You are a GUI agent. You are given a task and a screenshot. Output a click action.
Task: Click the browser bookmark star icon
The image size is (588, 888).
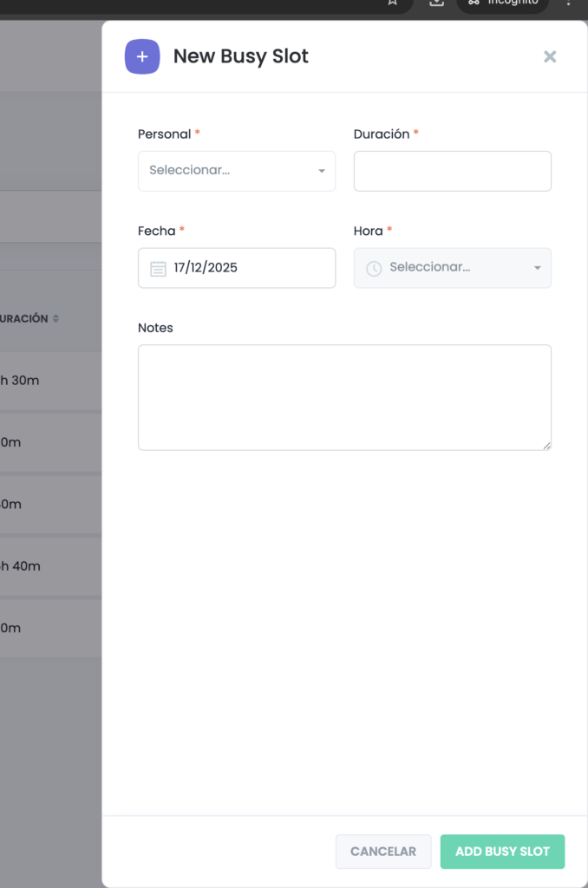393,3
